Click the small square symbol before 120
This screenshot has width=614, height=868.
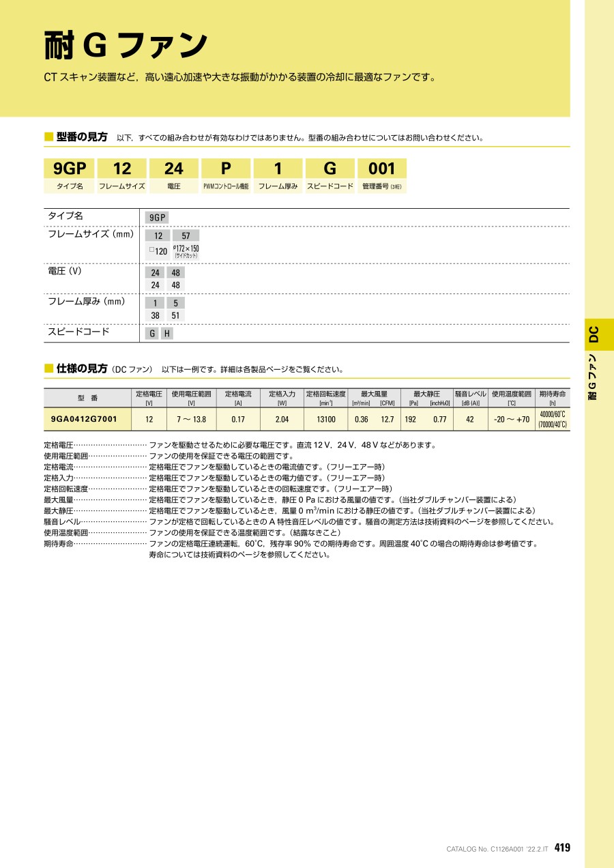coord(151,250)
